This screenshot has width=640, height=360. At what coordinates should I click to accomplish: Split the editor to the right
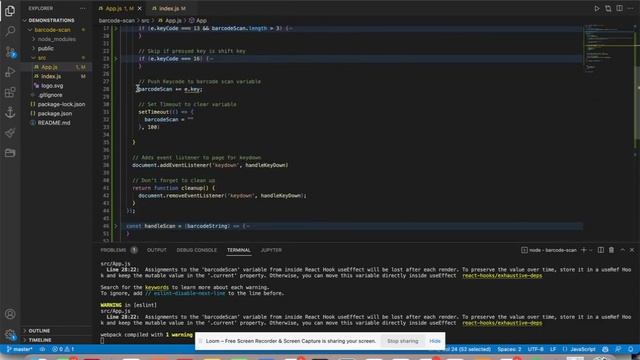pyautogui.click(x=620, y=8)
